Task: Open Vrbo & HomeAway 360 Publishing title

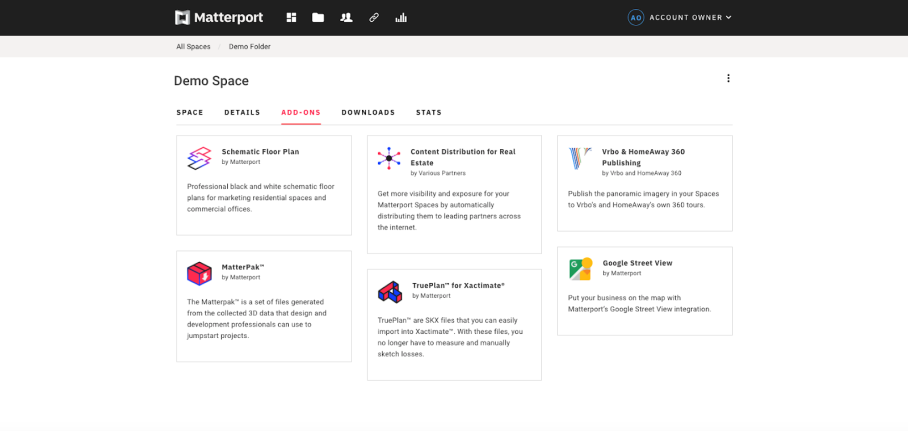Action: (643, 157)
